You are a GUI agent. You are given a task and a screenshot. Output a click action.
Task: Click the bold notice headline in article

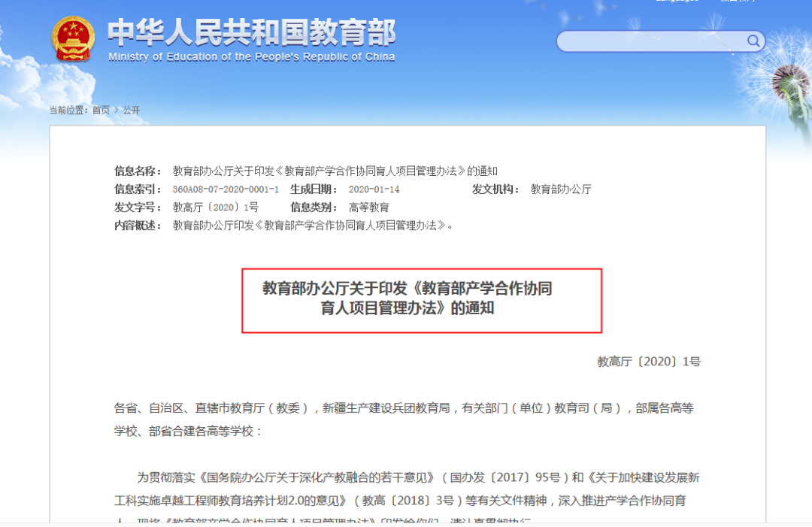(x=408, y=298)
